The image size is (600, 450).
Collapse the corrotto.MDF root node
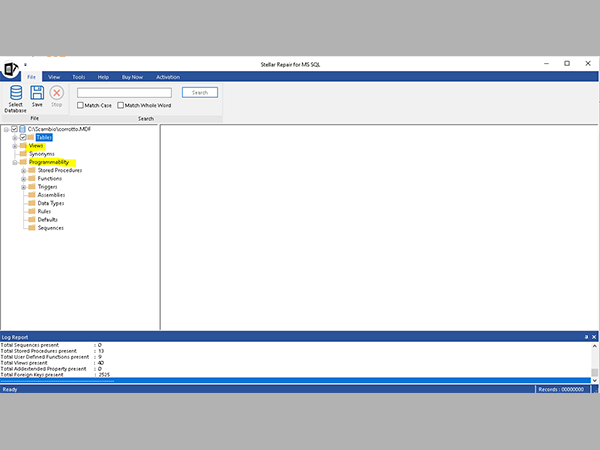point(6,129)
